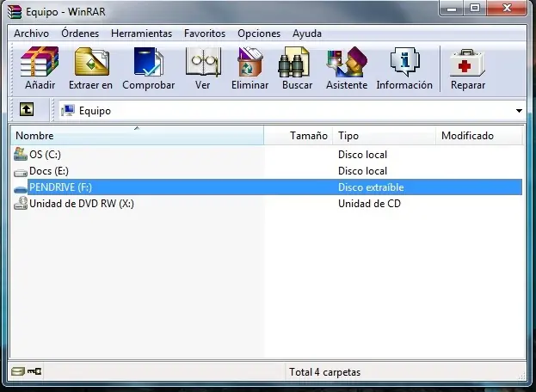Click the Información speech bubble icon
This screenshot has width=536, height=392.
[404, 62]
